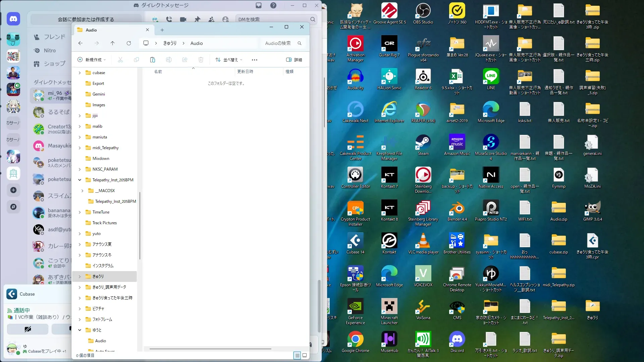Start a Discord video call
Viewport: 644px width, 362px height.
pos(183,19)
